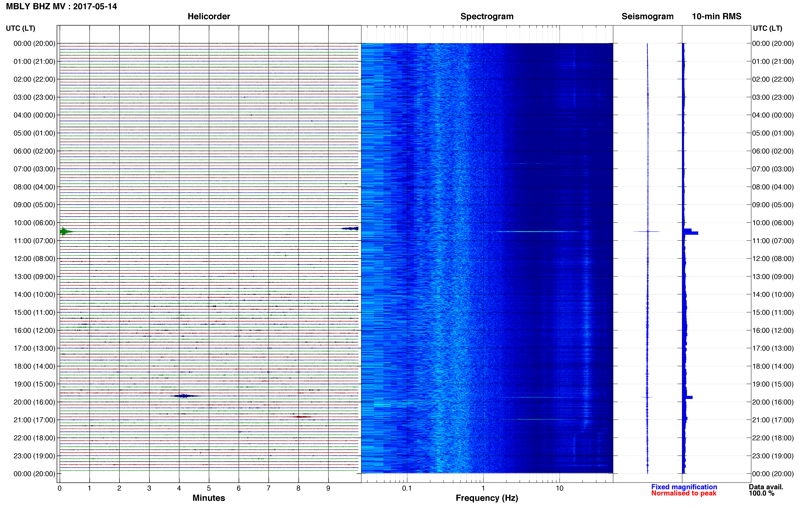The image size is (812, 508).
Task: Click the widest seismogram spike after 10:00
Action: [647, 231]
